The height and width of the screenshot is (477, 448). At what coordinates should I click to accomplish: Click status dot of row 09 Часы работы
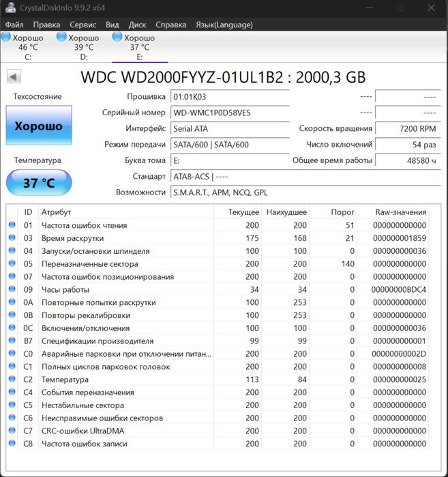pos(12,289)
